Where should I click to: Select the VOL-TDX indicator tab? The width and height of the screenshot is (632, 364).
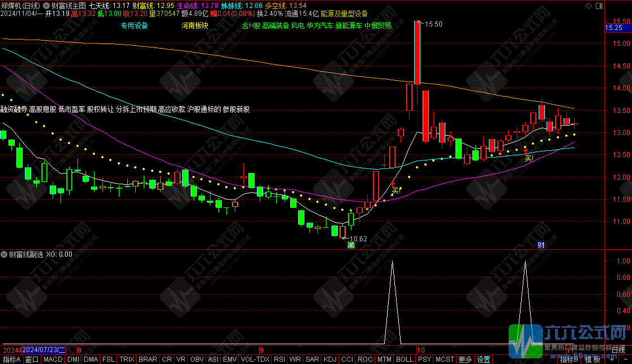click(x=255, y=359)
